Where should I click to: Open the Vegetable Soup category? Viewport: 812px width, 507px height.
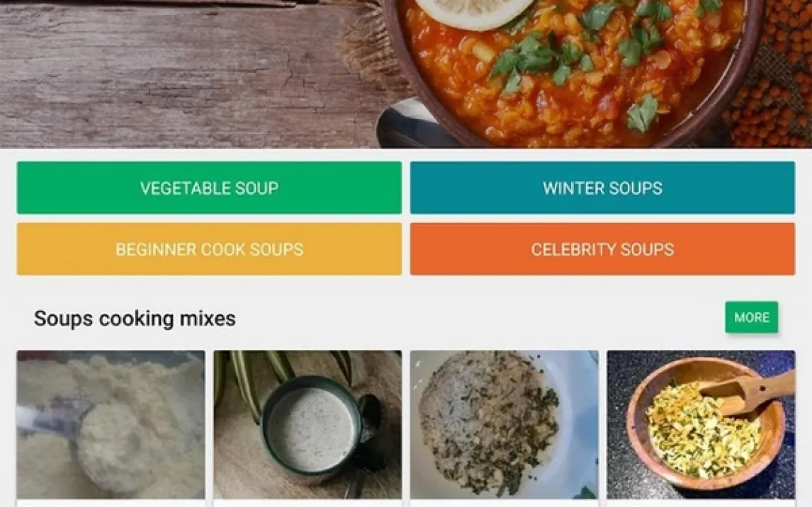click(x=209, y=188)
